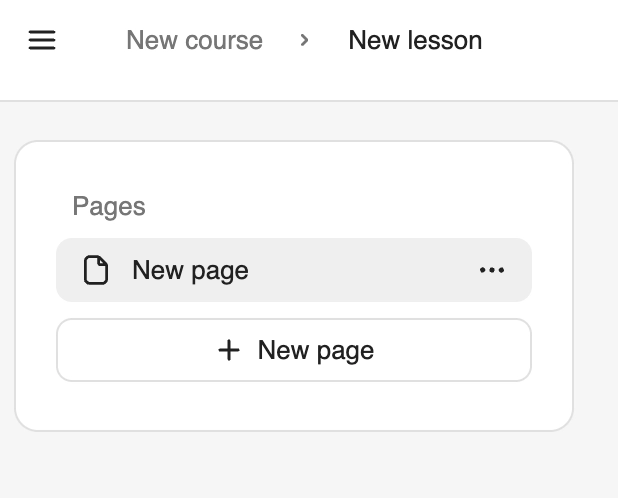The width and height of the screenshot is (618, 498).
Task: Click the highlighted New page list row
Action: [294, 270]
